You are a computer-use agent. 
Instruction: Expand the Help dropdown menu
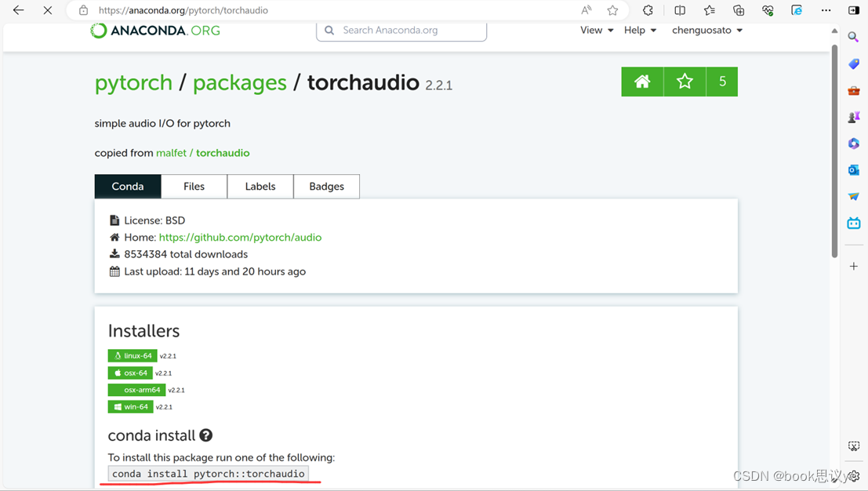pos(640,31)
